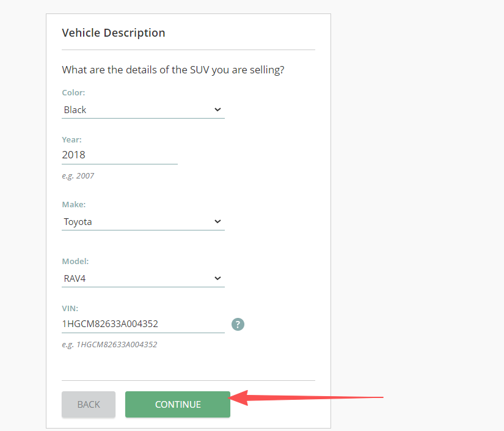The width and height of the screenshot is (504, 431).
Task: Click the "Year:" field label
Action: (x=71, y=140)
